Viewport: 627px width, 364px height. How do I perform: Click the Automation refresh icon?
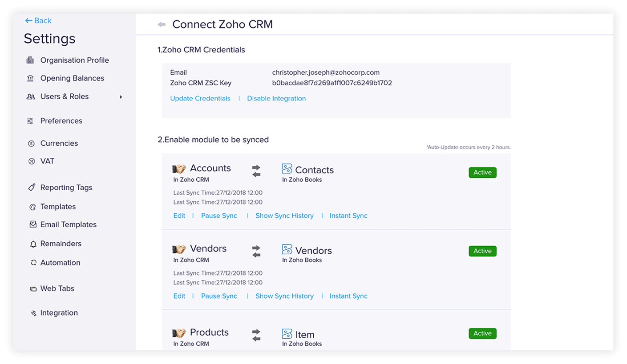(x=33, y=263)
